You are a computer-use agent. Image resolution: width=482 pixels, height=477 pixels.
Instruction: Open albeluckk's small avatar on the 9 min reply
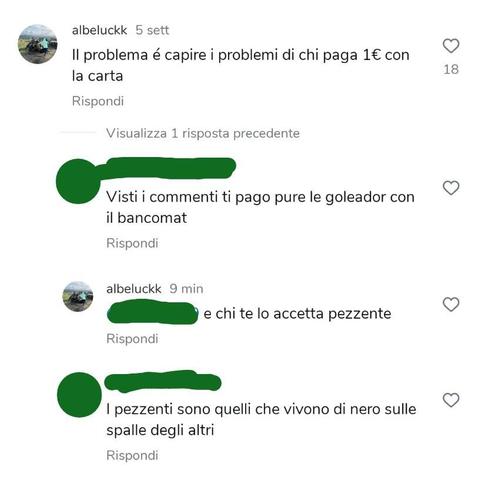pyautogui.click(x=78, y=296)
